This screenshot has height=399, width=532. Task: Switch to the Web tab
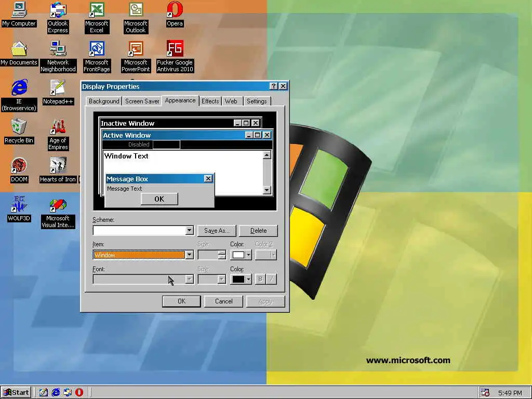pos(231,101)
